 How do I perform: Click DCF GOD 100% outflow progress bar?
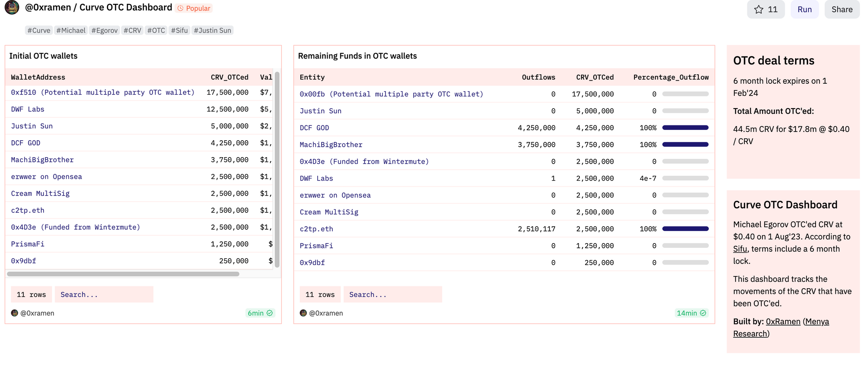(x=685, y=128)
